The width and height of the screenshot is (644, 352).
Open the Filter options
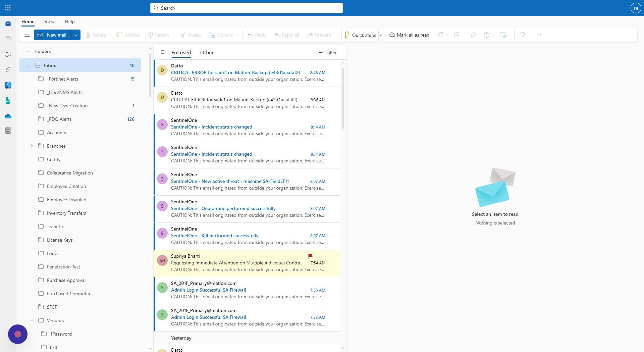tap(327, 52)
